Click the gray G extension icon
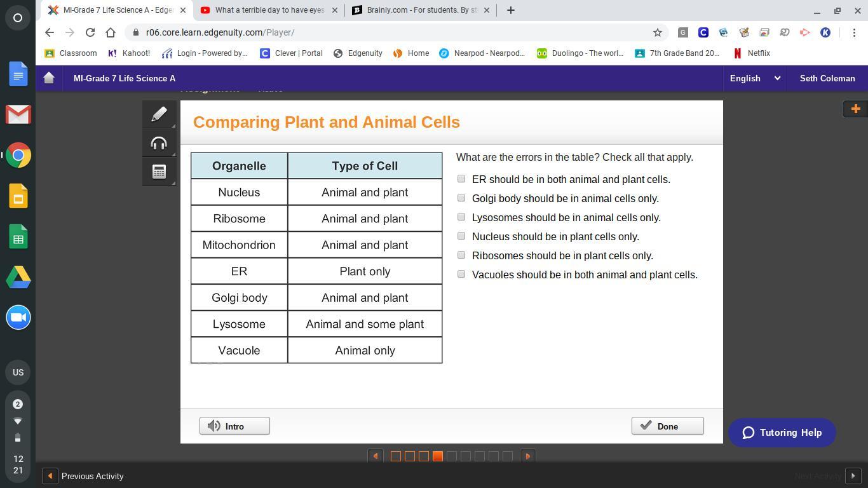868x488 pixels. point(683,32)
